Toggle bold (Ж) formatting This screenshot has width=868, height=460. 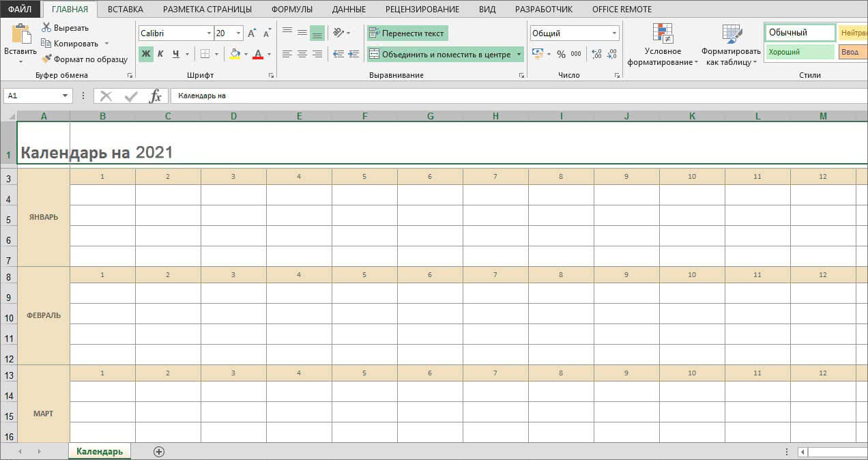click(x=146, y=54)
